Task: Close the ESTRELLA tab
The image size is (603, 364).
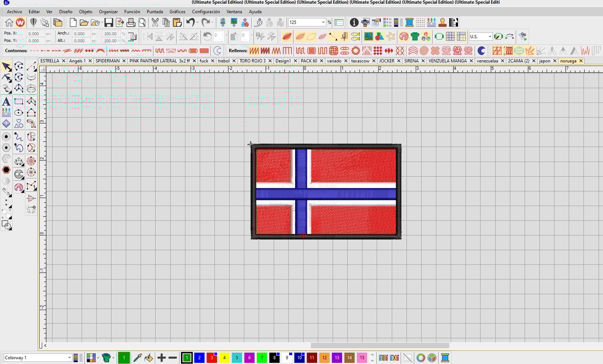Action: 64,61
